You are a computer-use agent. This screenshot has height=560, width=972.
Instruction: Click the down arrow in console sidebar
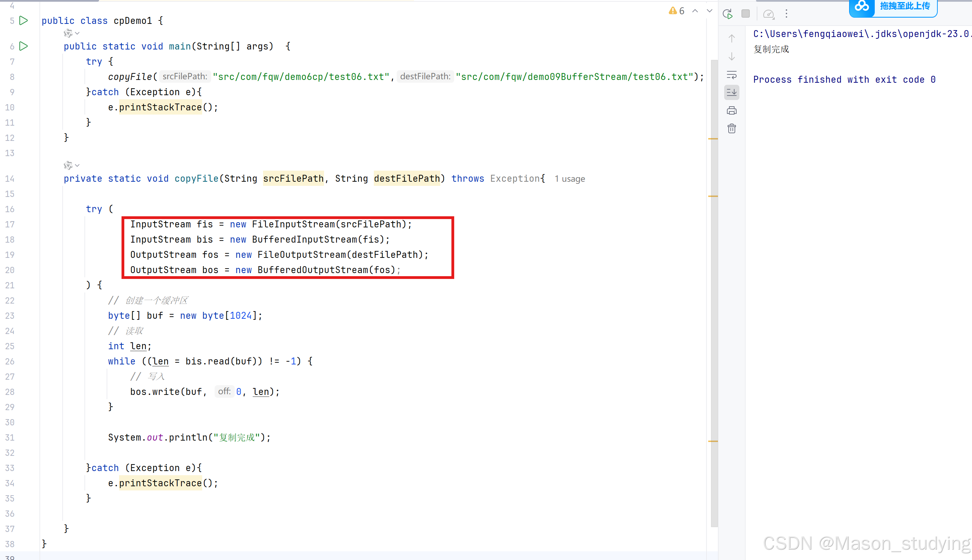732,56
